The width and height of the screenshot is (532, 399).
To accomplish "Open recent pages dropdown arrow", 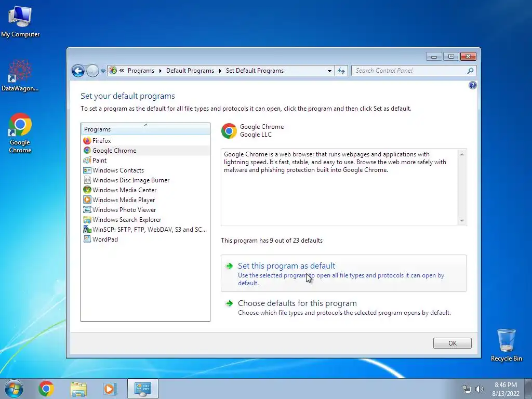I will tap(103, 71).
